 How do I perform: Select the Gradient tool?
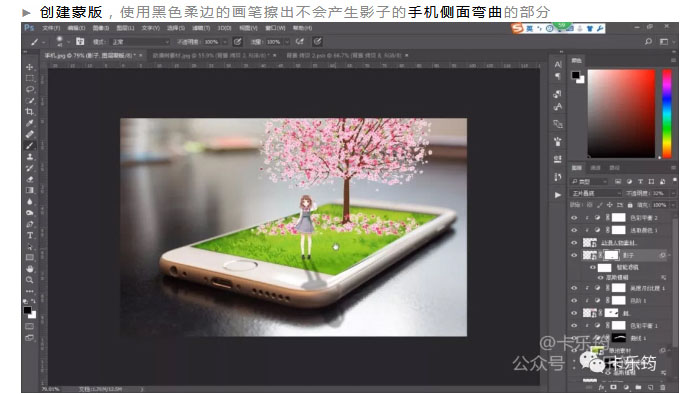pos(29,191)
